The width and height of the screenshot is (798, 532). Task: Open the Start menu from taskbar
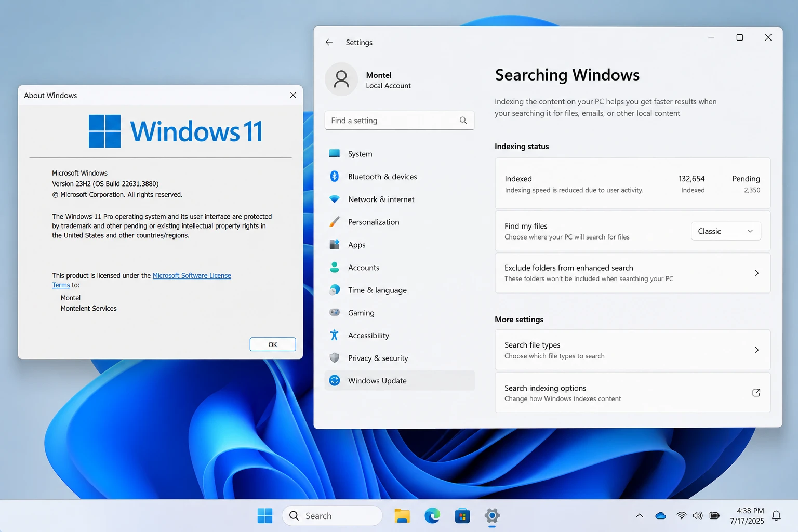coord(265,516)
